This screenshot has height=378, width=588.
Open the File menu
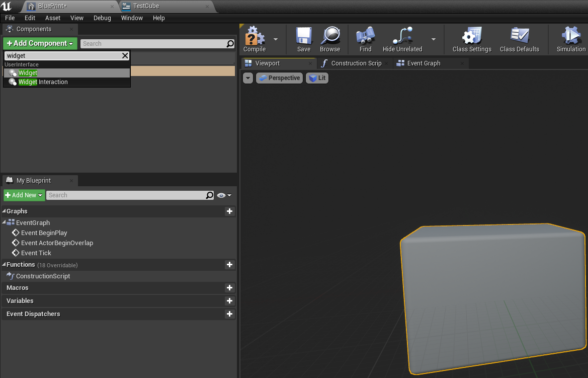click(x=10, y=18)
